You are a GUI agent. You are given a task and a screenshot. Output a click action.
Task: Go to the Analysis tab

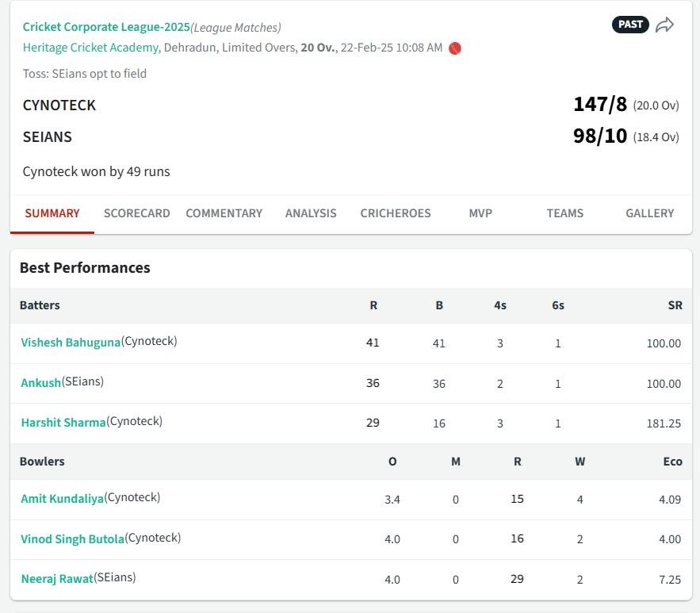(x=311, y=213)
